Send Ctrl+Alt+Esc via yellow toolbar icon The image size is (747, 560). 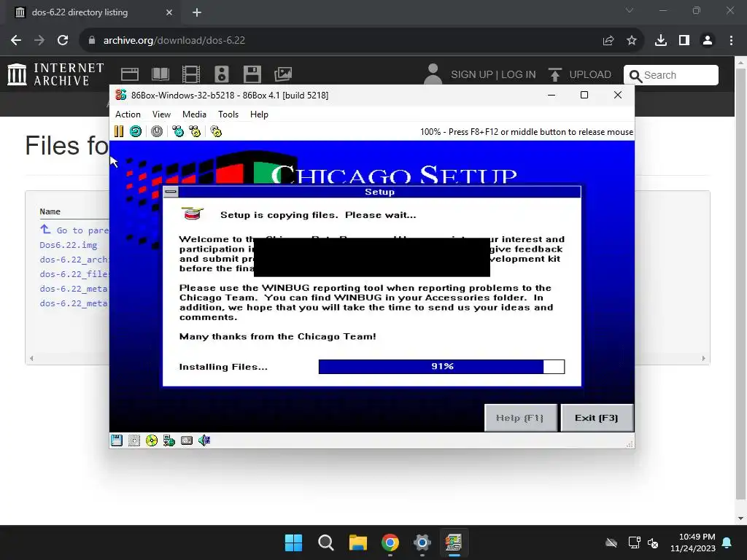coord(195,131)
